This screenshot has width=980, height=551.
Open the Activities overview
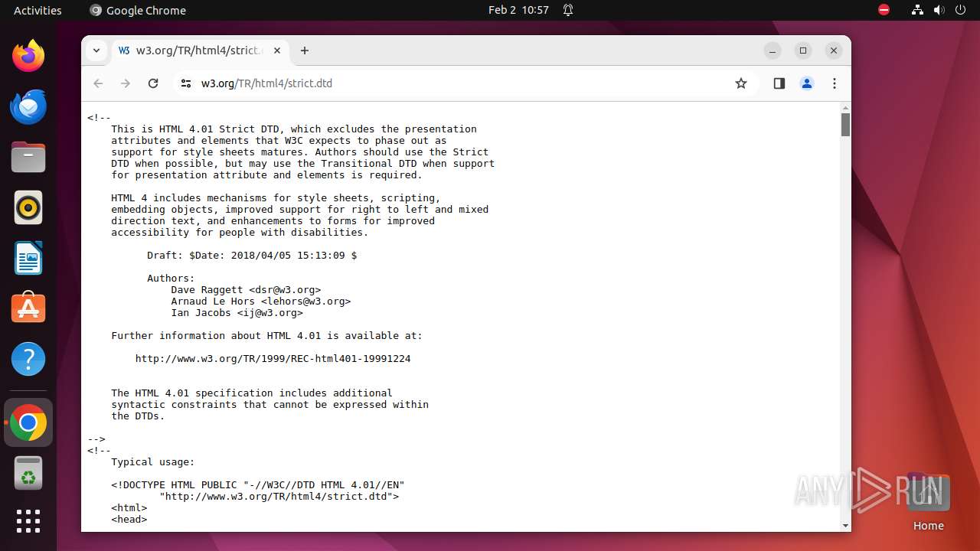coord(38,10)
